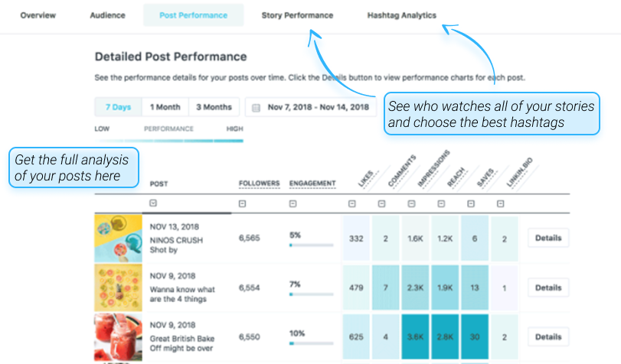This screenshot has height=364, width=621.
Task: Open the Hashtag Analytics tab
Action: click(x=401, y=15)
